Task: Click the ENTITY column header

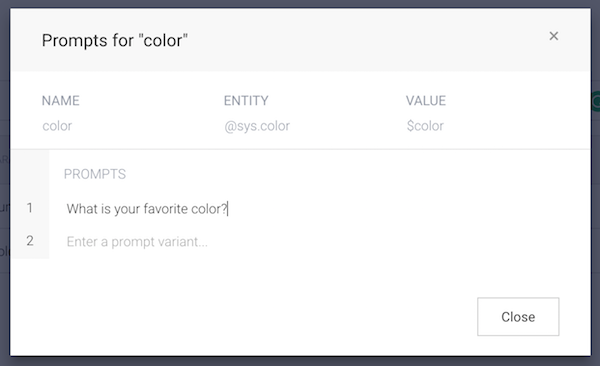Action: click(246, 101)
